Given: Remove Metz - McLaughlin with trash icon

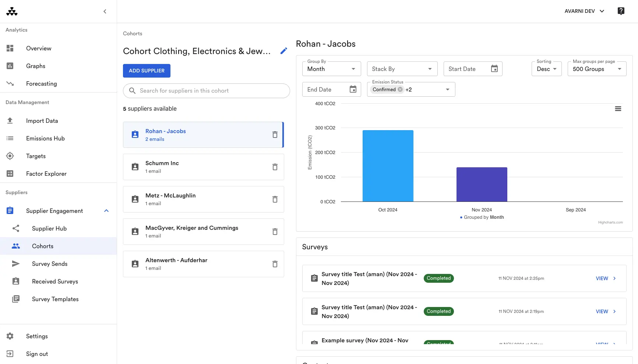Looking at the screenshot, I should pos(275,199).
